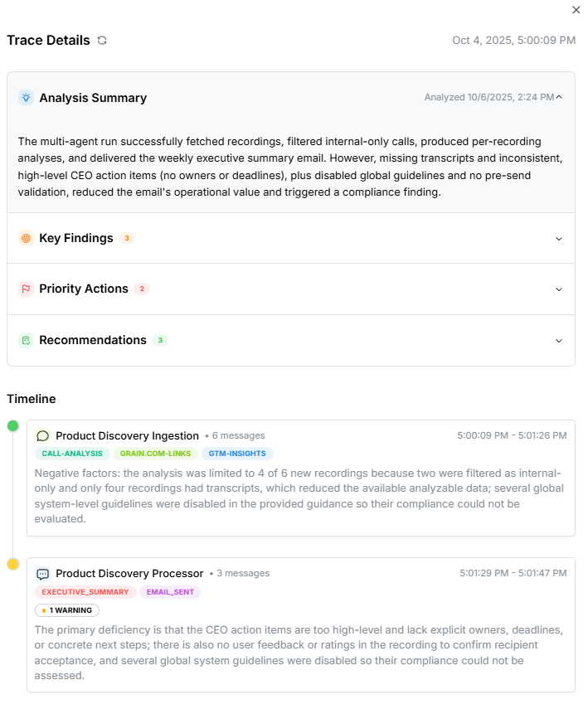Click the CALL-ANALYSIS tag

(72, 454)
